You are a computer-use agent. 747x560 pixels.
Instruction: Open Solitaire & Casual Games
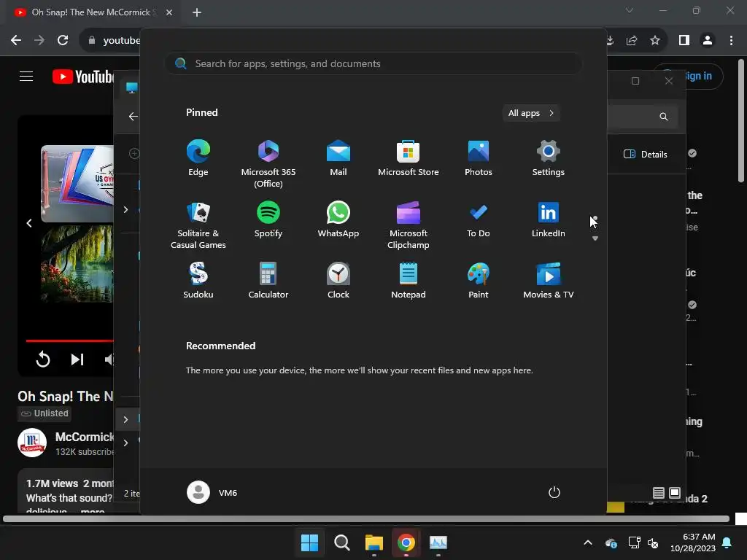[x=198, y=225]
